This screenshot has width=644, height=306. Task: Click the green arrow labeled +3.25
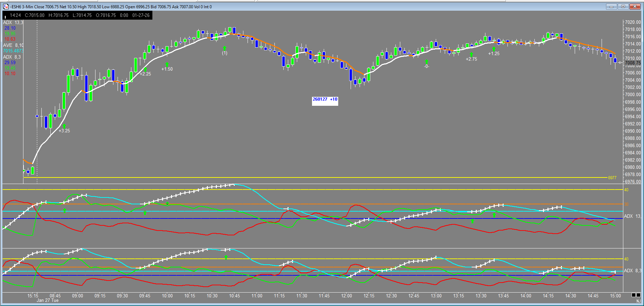[x=64, y=126]
